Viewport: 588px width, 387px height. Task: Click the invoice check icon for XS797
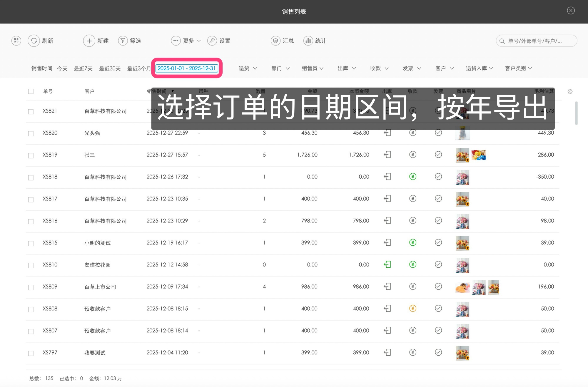click(438, 352)
